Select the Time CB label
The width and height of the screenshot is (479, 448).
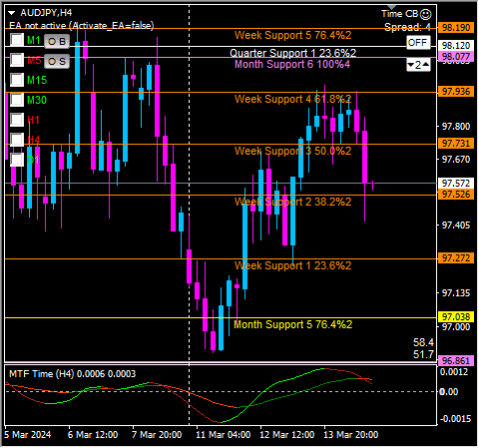tap(399, 14)
